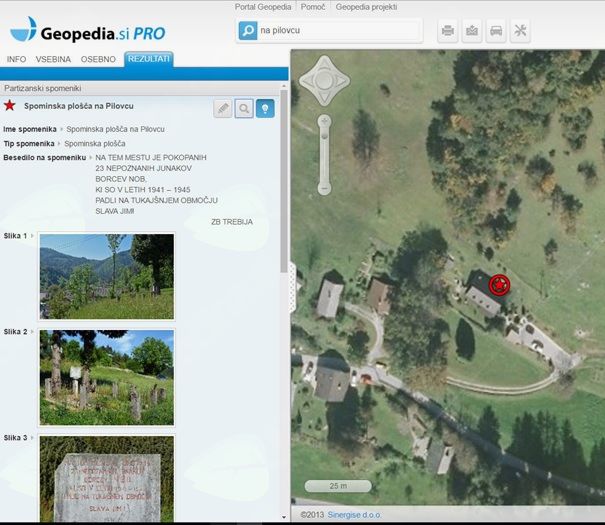
Task: Open the Slika 1 photo thumbnail
Action: coord(106,277)
